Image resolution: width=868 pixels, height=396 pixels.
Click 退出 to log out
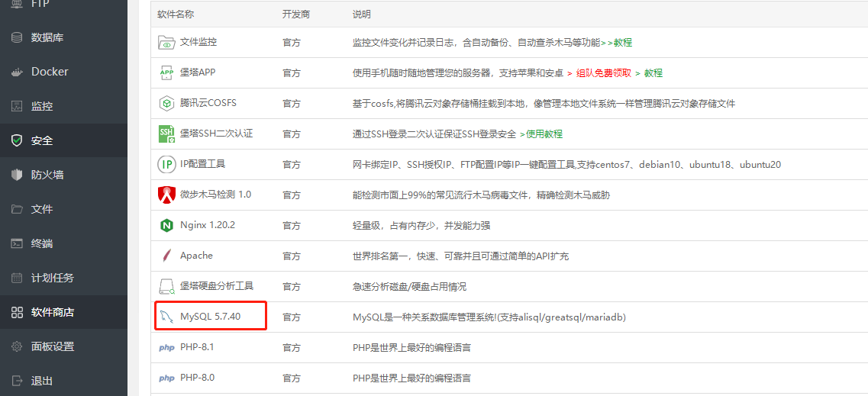tap(41, 381)
